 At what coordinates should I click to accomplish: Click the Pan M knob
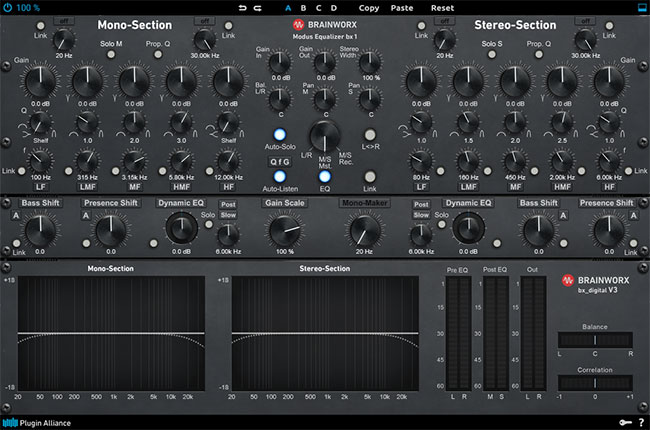click(x=325, y=99)
